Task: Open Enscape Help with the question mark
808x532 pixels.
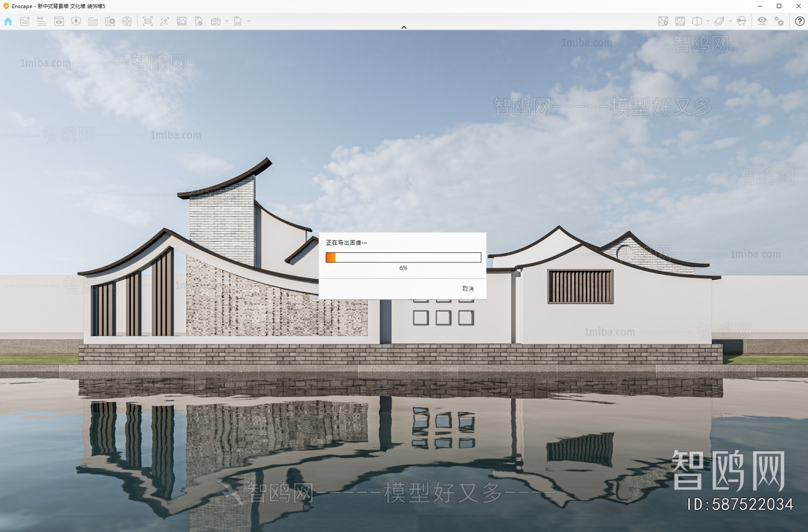Action: pyautogui.click(x=800, y=21)
